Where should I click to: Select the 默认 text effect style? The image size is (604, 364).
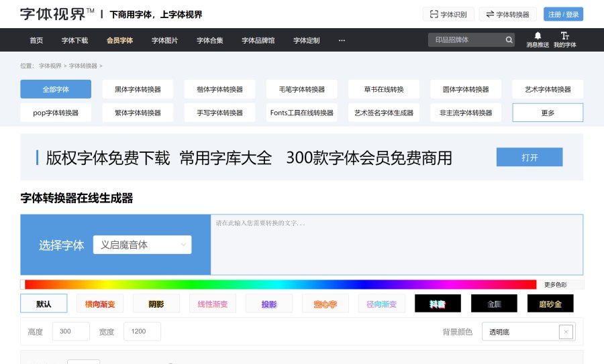[x=44, y=304]
